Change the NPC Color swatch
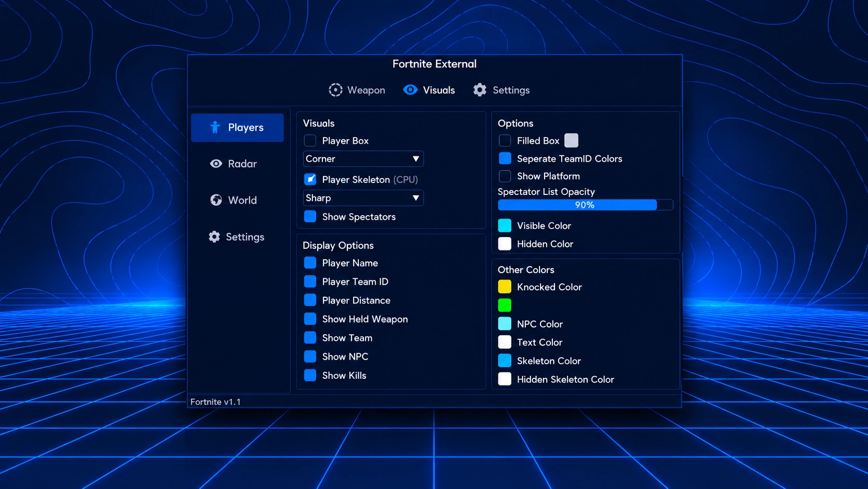 pyautogui.click(x=505, y=324)
